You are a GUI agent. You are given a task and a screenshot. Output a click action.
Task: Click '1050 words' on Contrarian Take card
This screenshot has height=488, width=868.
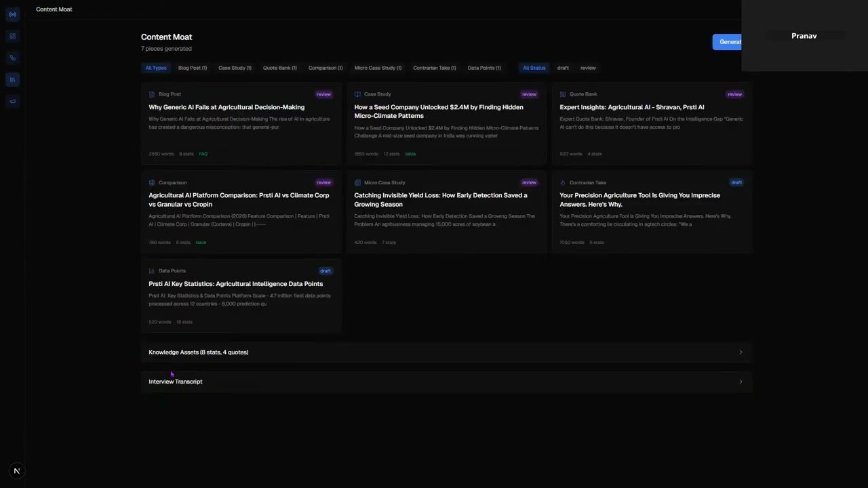(x=572, y=242)
